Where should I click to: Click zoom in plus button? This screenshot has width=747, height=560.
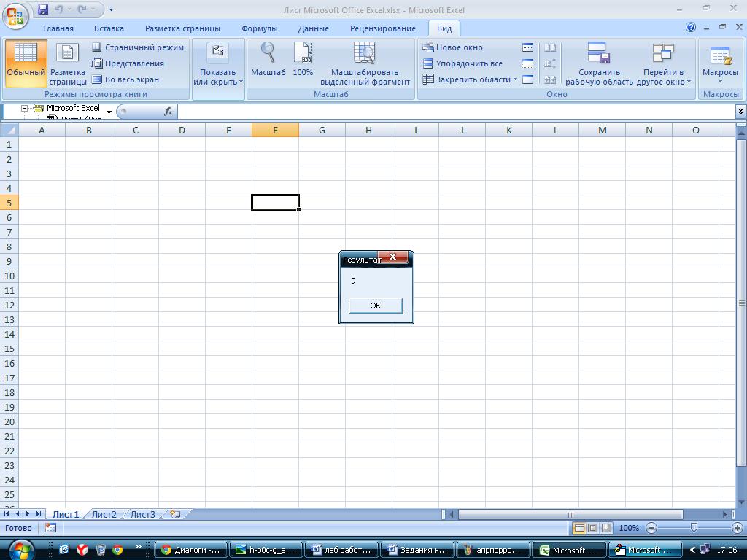tap(738, 528)
